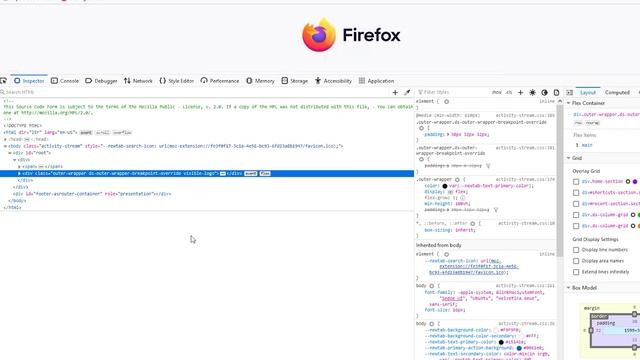This screenshot has width=640, height=360.
Task: Click the Firefox logo on page
Action: 351,35
